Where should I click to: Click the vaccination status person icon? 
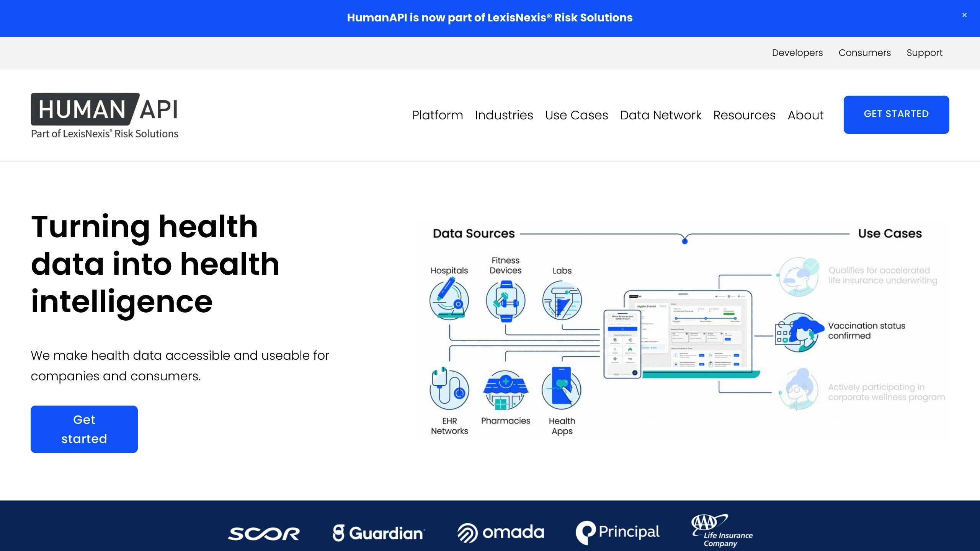point(799,332)
